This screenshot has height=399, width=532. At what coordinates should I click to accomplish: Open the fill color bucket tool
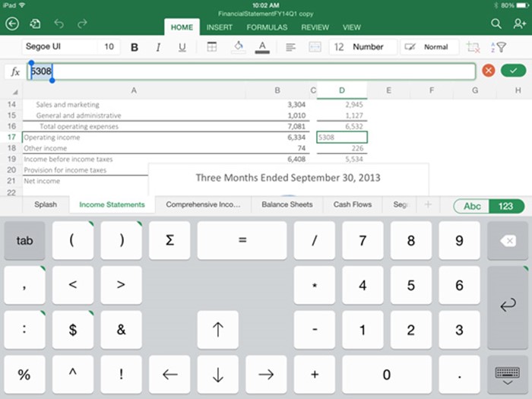click(238, 47)
